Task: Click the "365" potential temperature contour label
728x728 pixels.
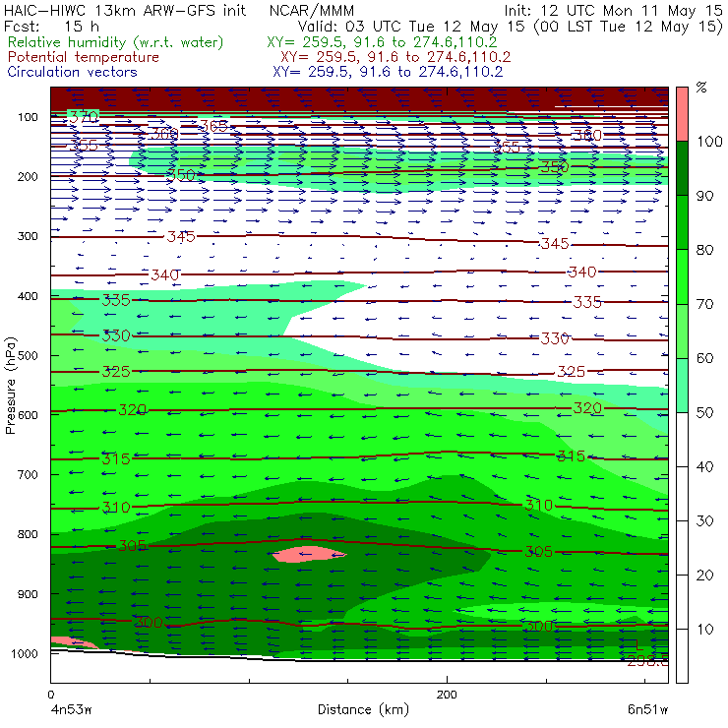Action: point(213,126)
